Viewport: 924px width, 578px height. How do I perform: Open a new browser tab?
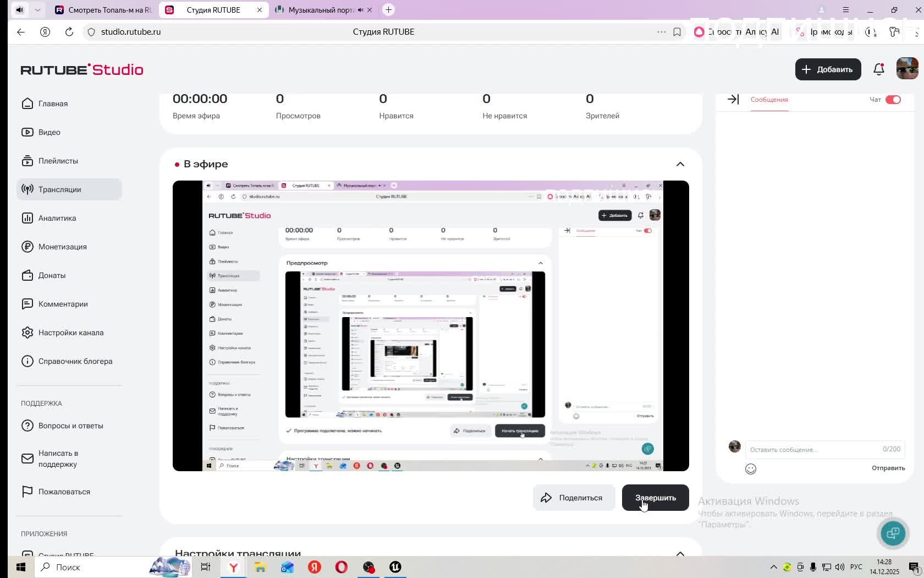[388, 10]
